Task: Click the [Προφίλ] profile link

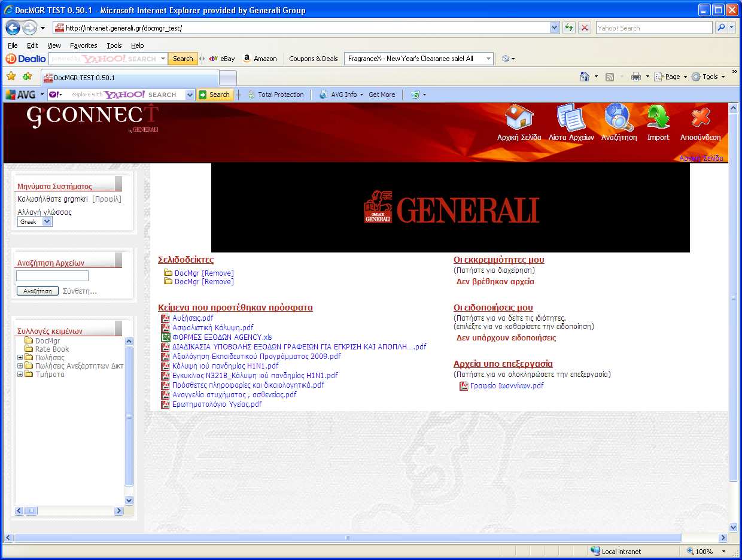Action: coord(107,199)
